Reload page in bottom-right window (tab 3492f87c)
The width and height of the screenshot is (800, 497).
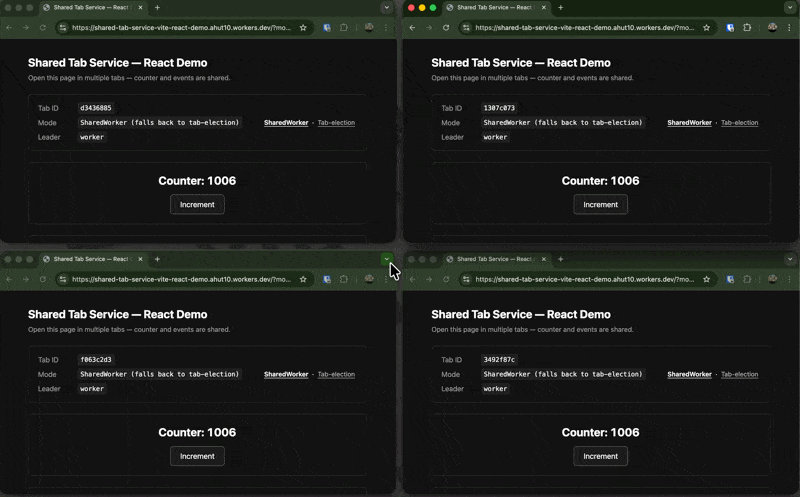click(x=446, y=279)
